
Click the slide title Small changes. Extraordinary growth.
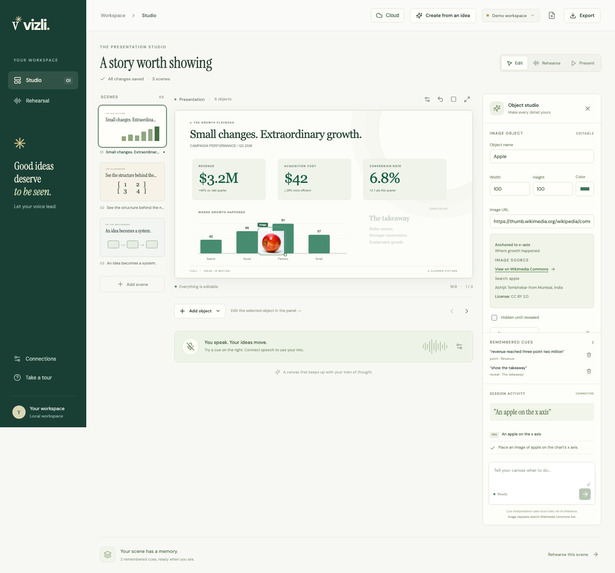[x=275, y=134]
